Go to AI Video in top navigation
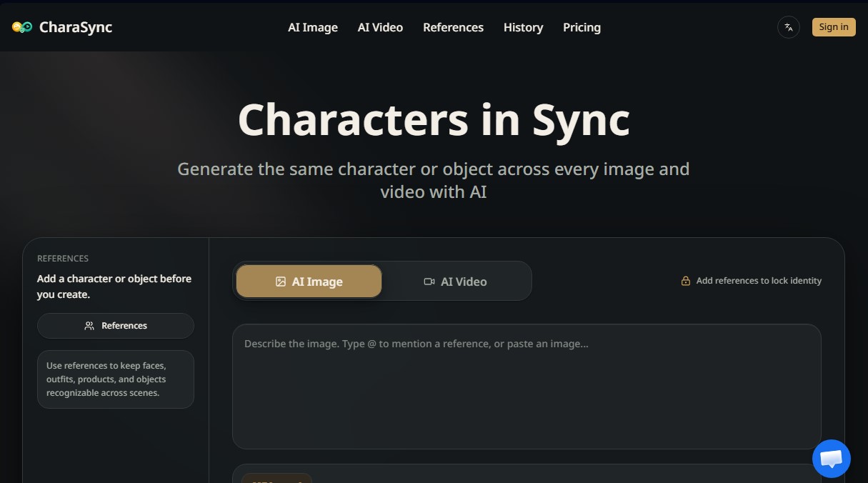 coord(380,27)
